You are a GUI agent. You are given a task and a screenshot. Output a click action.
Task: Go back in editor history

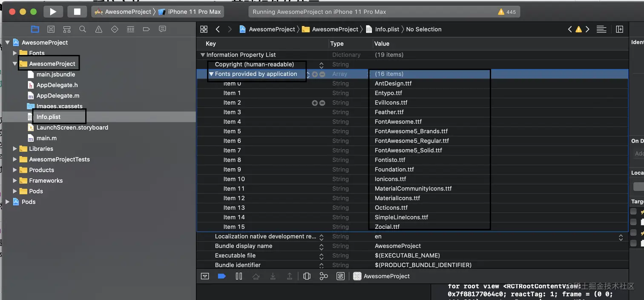[x=218, y=29]
